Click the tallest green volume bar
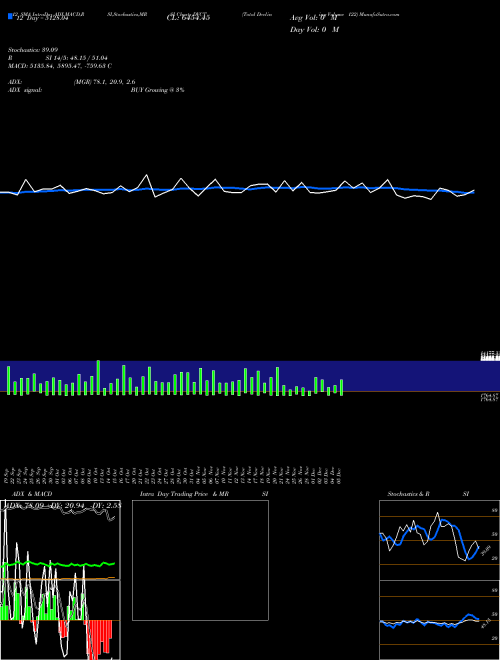 98,378
